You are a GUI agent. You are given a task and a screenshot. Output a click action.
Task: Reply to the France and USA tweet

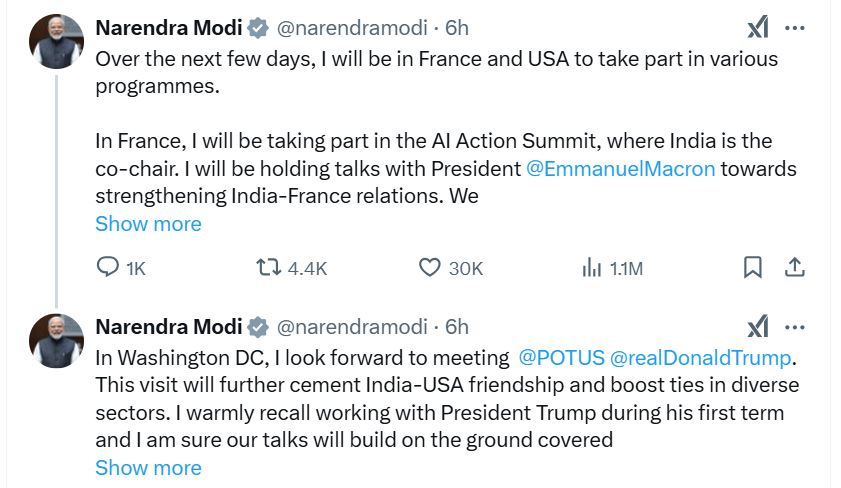tap(108, 268)
